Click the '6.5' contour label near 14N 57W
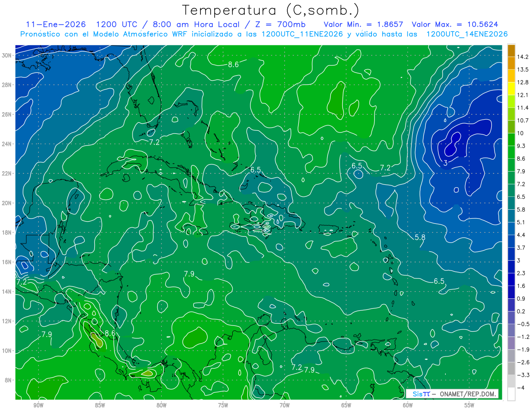The image size is (532, 411). (x=439, y=281)
